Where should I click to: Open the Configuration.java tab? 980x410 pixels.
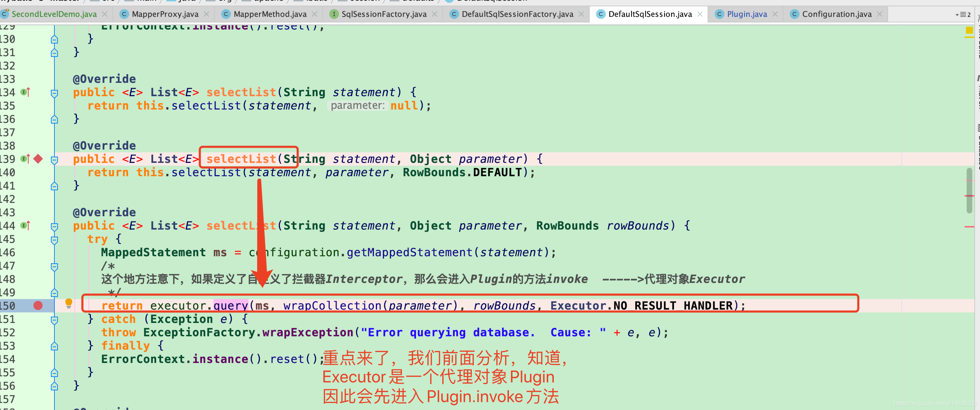tap(836, 14)
